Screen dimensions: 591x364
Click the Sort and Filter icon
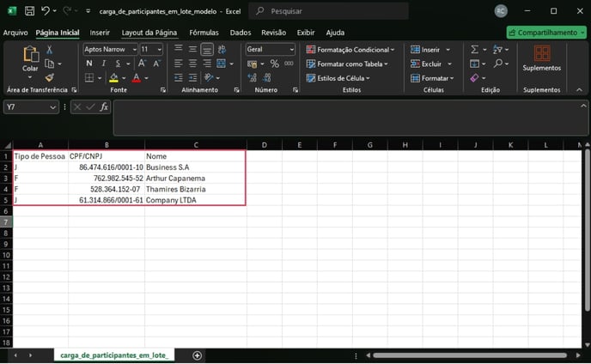pos(497,49)
